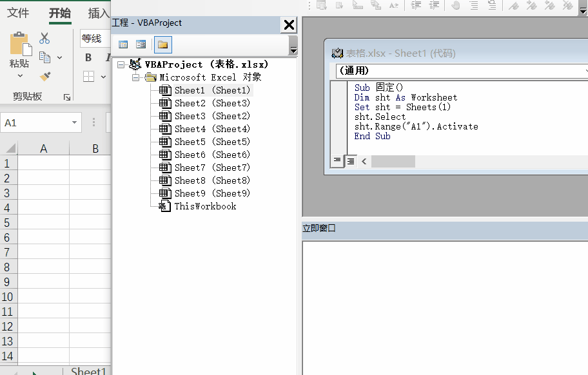Collapse the VBAProject (表格.xlsx) tree node

(121, 65)
